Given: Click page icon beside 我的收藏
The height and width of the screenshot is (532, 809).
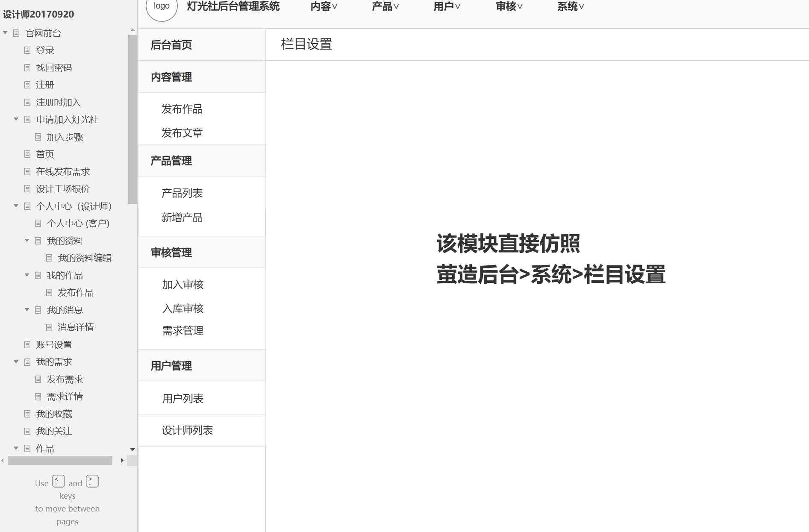Looking at the screenshot, I should tap(27, 414).
